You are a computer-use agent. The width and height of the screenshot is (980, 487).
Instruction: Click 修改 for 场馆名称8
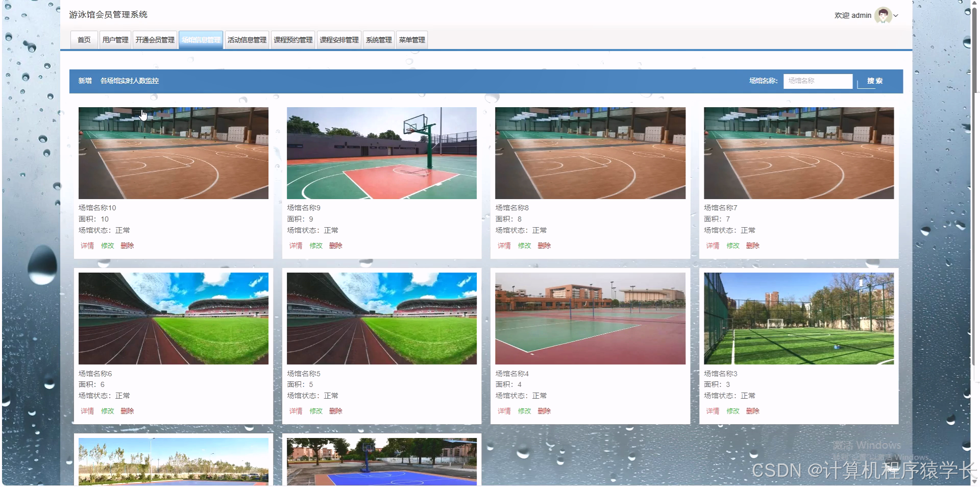(x=524, y=246)
